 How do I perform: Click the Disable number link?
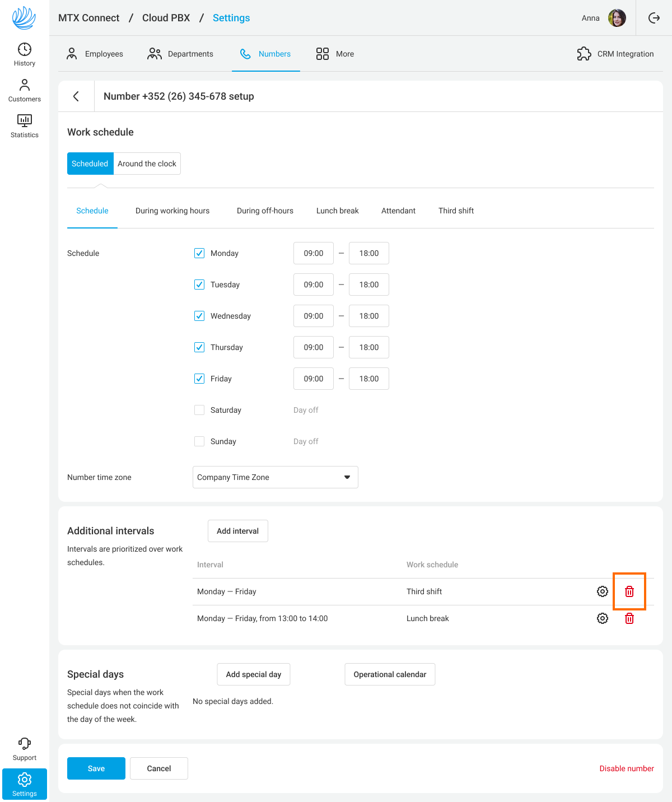[626, 768]
